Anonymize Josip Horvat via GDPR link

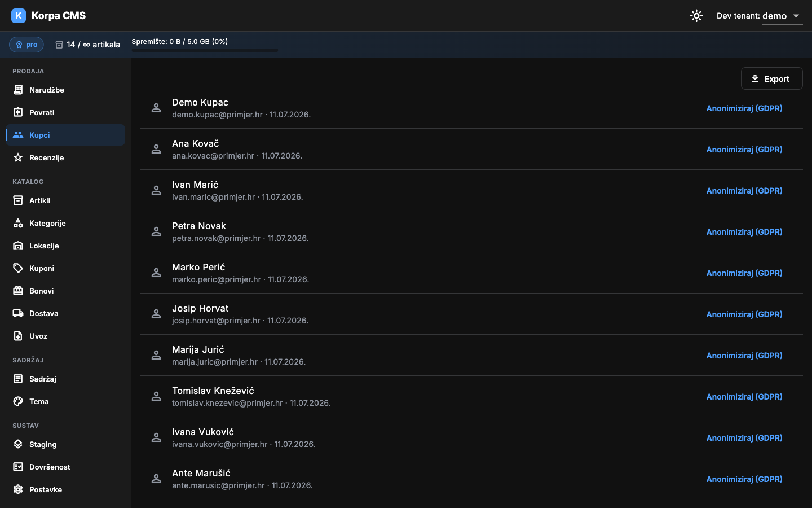[x=744, y=314]
